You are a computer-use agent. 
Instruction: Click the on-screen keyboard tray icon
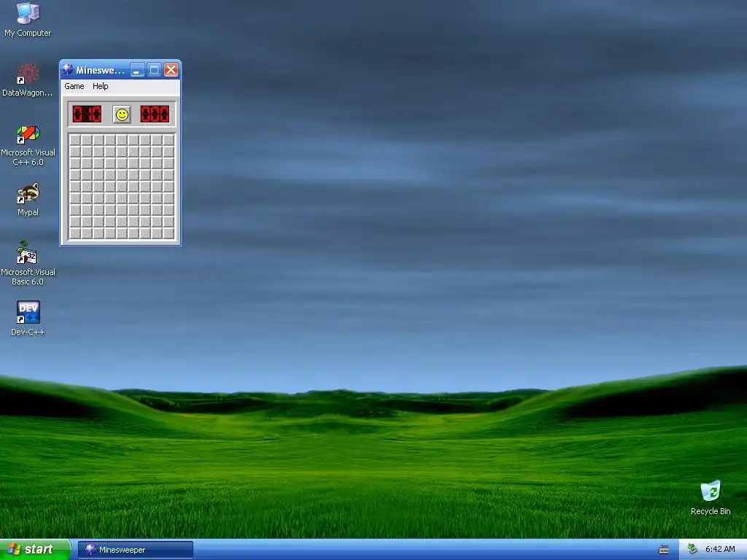tap(663, 550)
